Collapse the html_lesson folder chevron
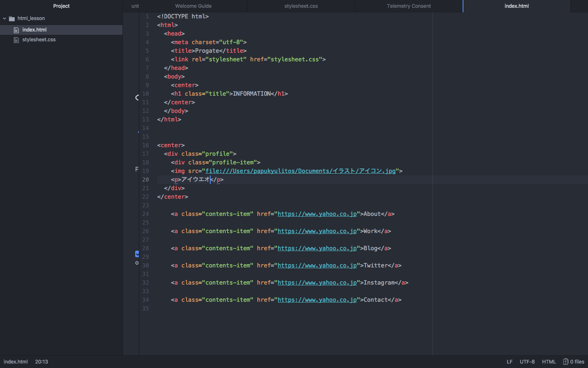588x368 pixels. [x=4, y=18]
